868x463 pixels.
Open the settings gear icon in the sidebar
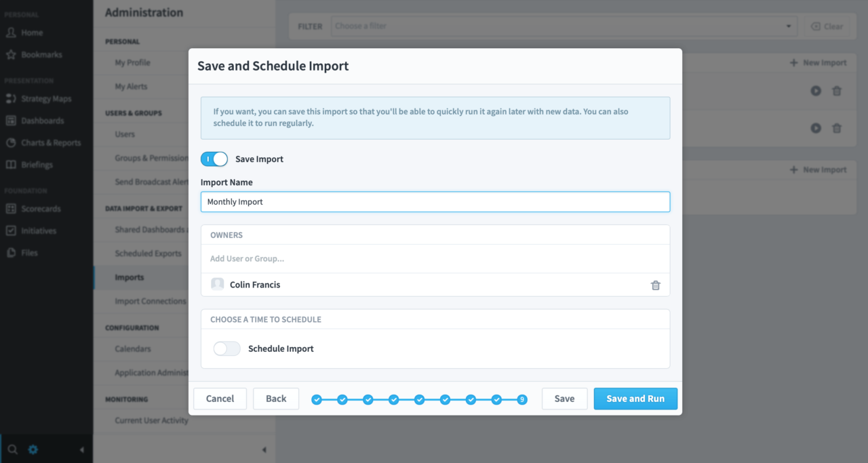pos(33,449)
